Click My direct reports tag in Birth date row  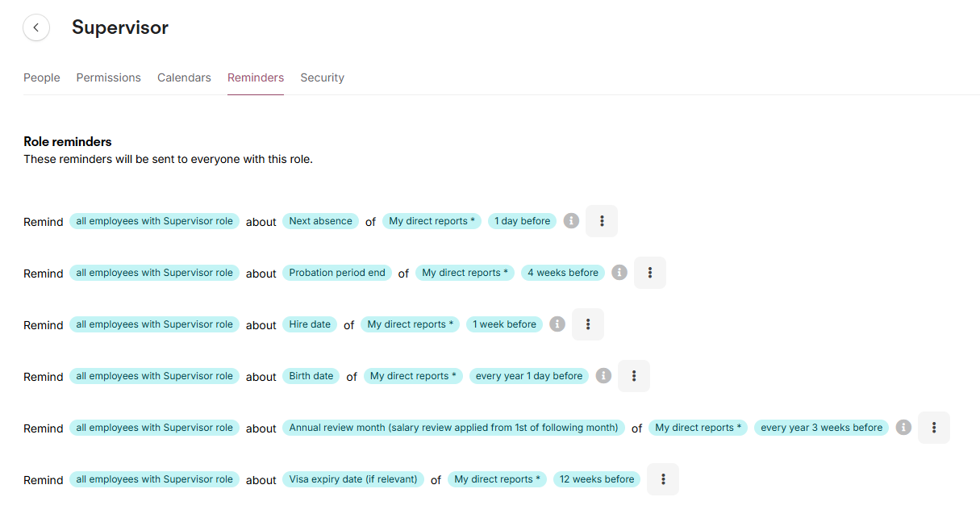[413, 376]
